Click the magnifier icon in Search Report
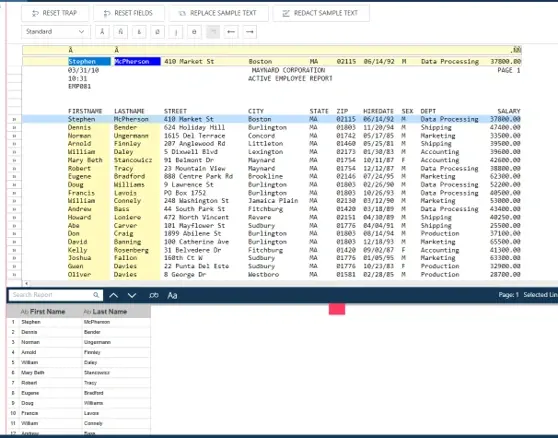 (x=96, y=295)
